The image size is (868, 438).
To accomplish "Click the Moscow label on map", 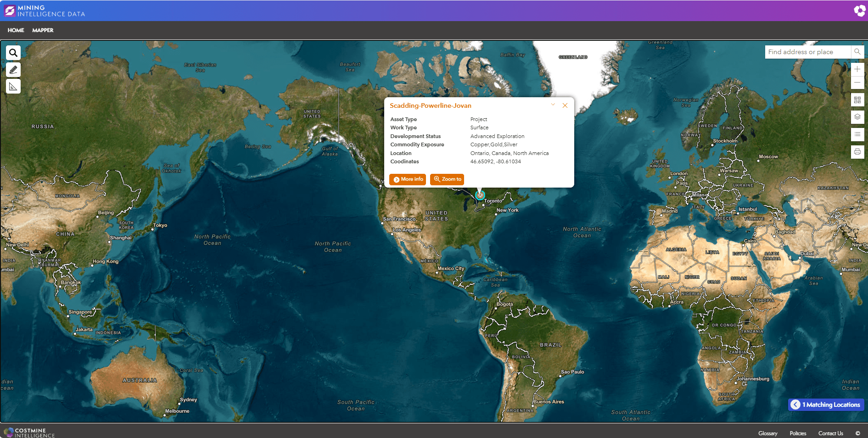I will click(x=768, y=156).
